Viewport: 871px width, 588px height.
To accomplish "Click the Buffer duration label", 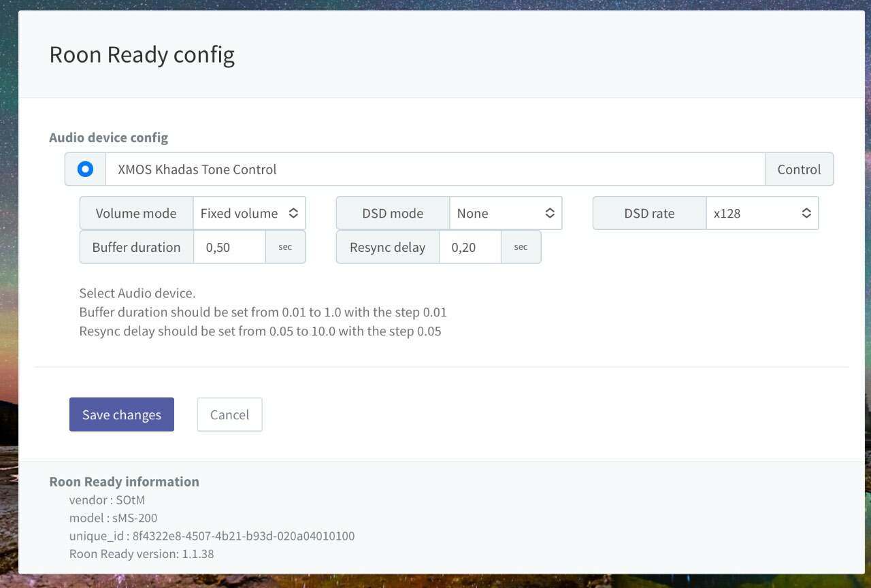I will pyautogui.click(x=136, y=247).
